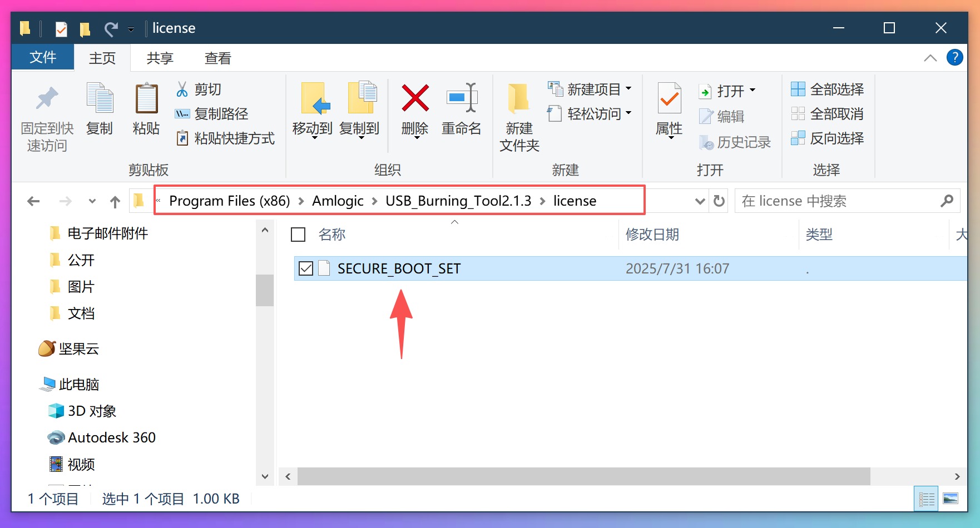Refresh the current folder view
980x528 pixels.
point(718,201)
